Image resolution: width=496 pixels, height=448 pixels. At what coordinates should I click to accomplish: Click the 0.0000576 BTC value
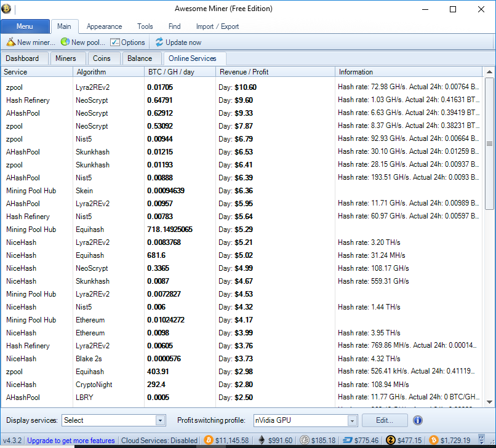coord(164,359)
